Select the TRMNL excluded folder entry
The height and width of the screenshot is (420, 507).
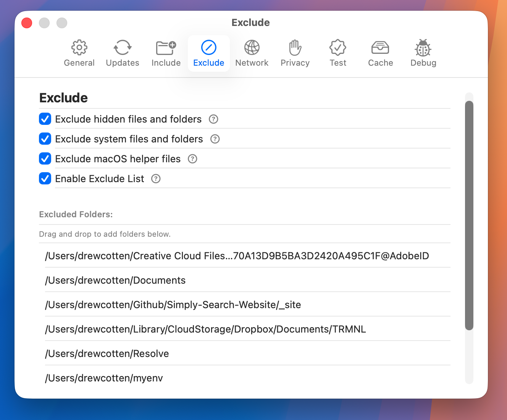tap(205, 329)
